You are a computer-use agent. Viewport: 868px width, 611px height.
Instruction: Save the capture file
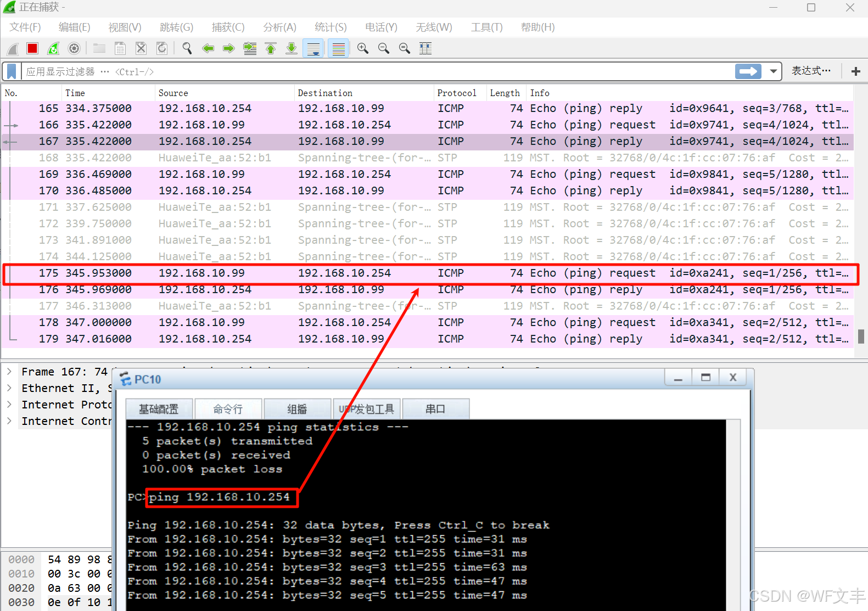point(120,49)
